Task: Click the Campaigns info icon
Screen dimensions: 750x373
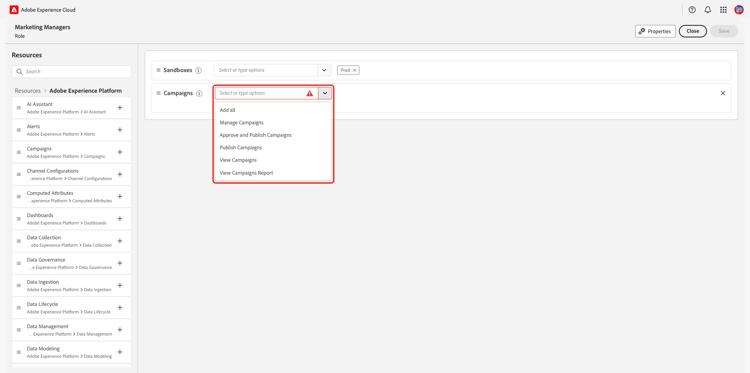Action: (199, 93)
